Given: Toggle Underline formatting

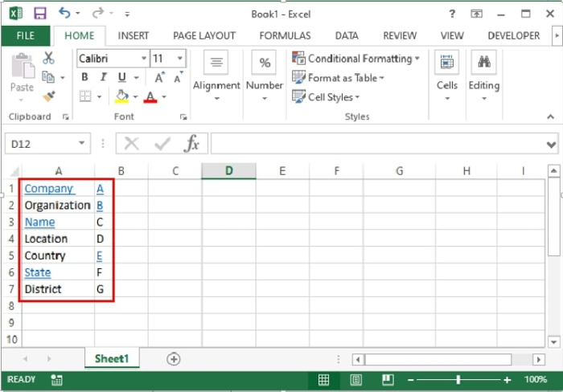Looking at the screenshot, I should (122, 77).
